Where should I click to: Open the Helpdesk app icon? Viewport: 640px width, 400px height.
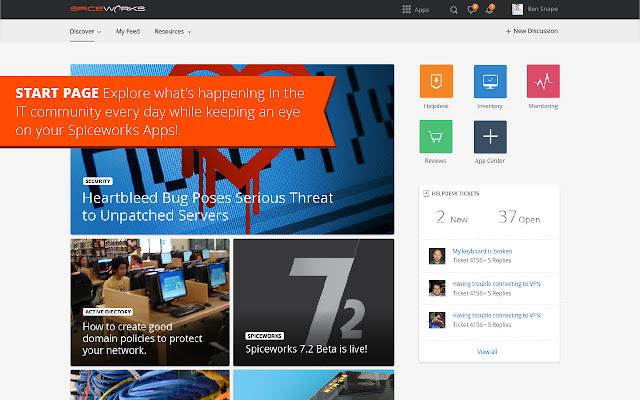pos(436,81)
